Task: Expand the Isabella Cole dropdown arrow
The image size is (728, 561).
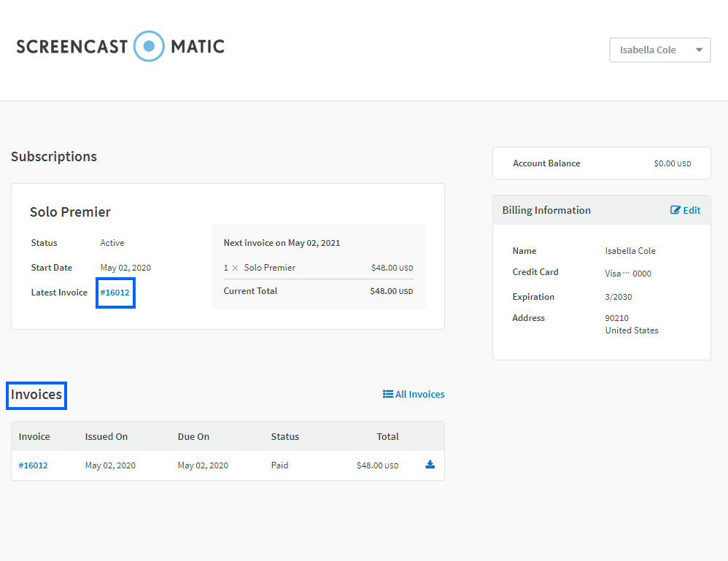Action: click(699, 50)
